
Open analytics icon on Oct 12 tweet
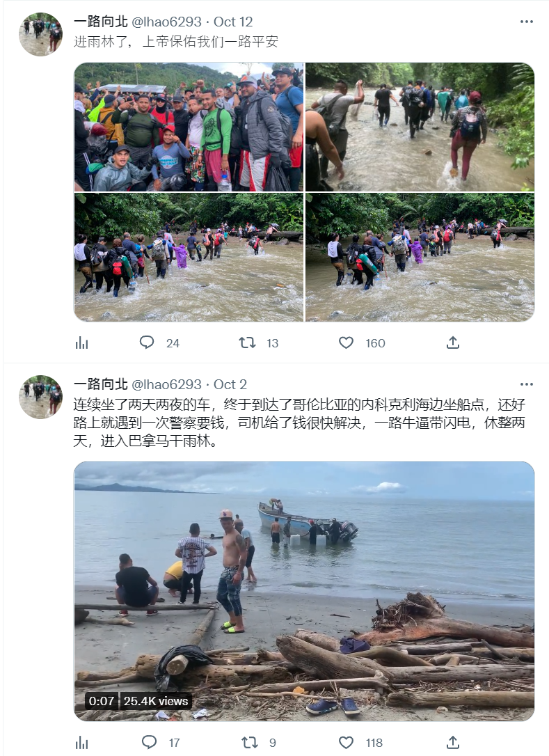pos(82,342)
